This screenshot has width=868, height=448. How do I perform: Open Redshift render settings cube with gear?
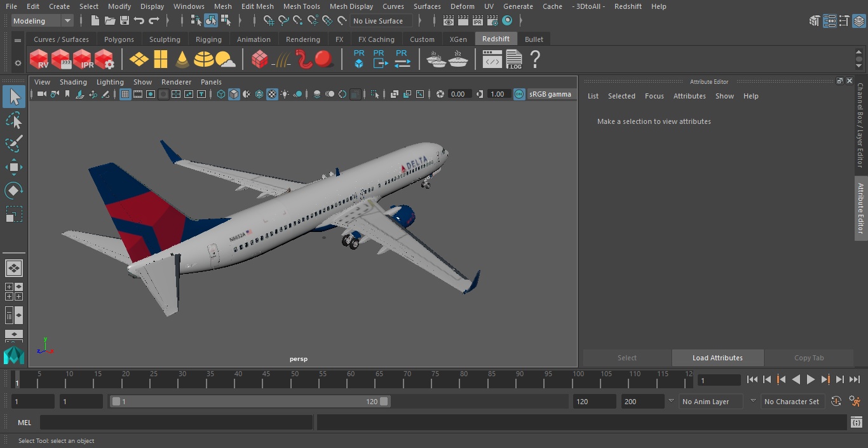tap(104, 60)
